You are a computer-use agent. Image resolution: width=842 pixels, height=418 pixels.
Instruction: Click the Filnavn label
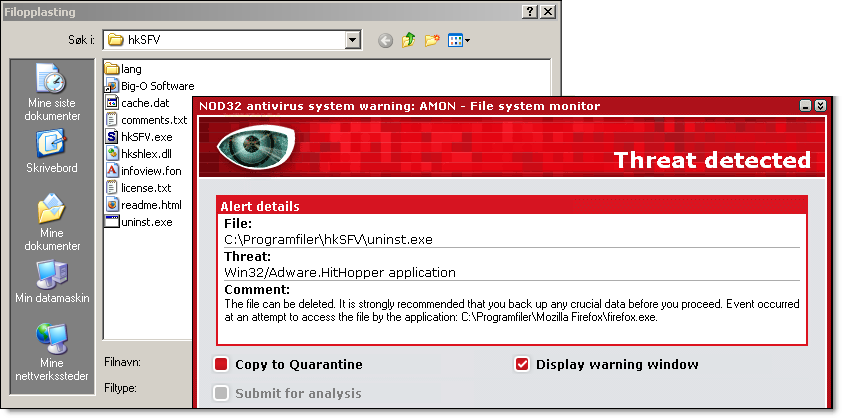point(122,362)
